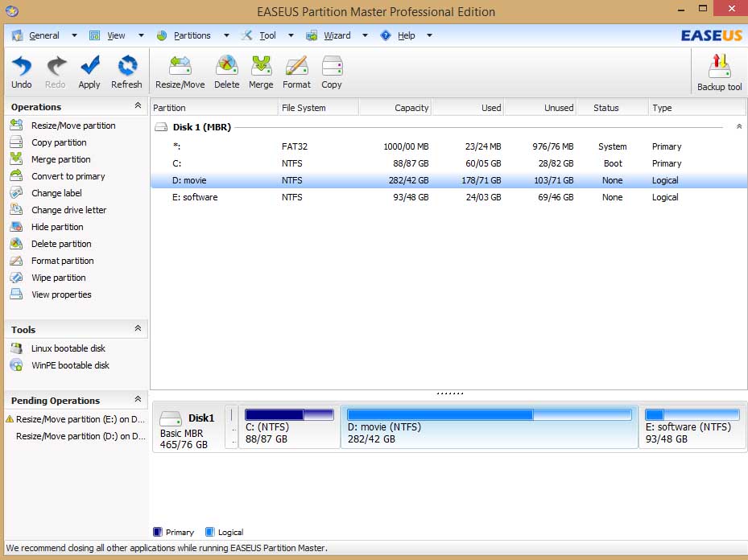Click the Copy toolbar icon
The image size is (748, 560).
point(332,71)
